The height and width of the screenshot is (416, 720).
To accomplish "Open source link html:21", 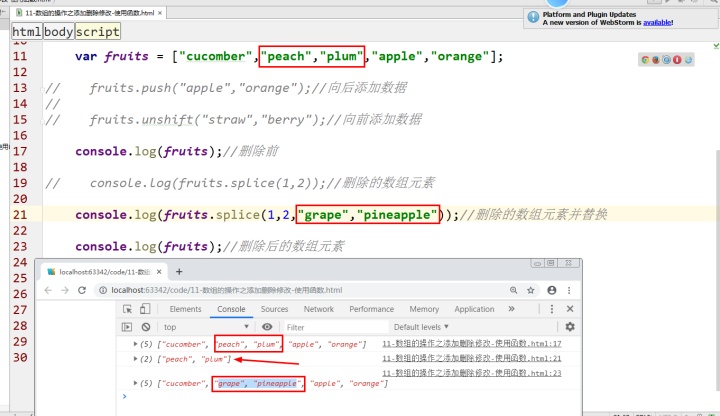I will coord(472,358).
